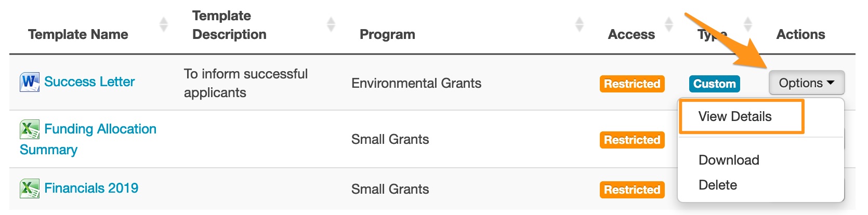868x215 pixels.
Task: Click the Custom type badge
Action: point(714,84)
